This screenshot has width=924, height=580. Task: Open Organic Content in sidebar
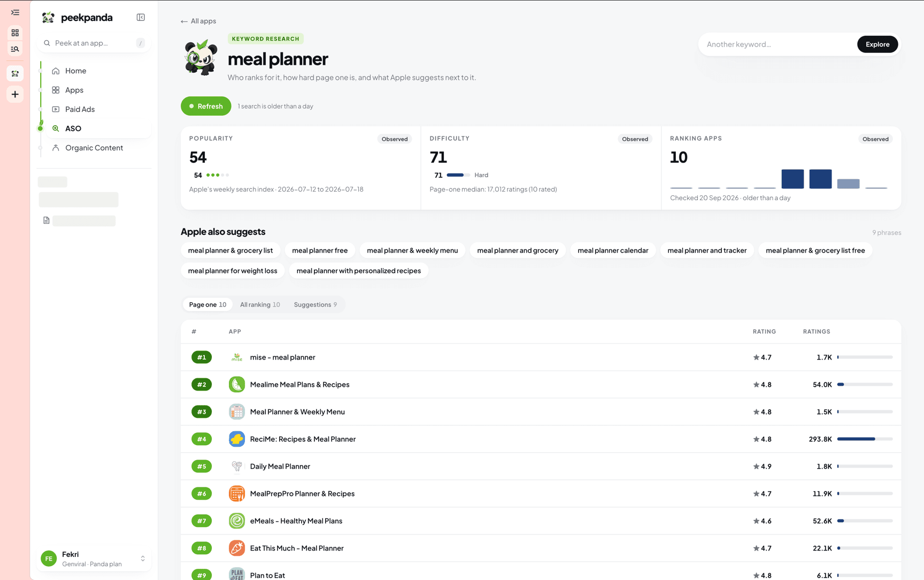click(95, 148)
